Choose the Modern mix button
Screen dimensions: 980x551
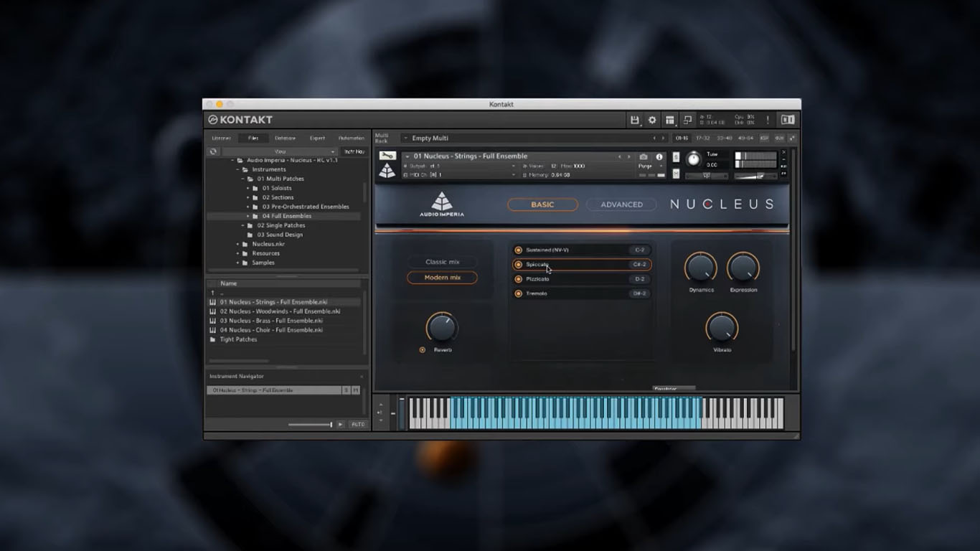click(x=442, y=278)
